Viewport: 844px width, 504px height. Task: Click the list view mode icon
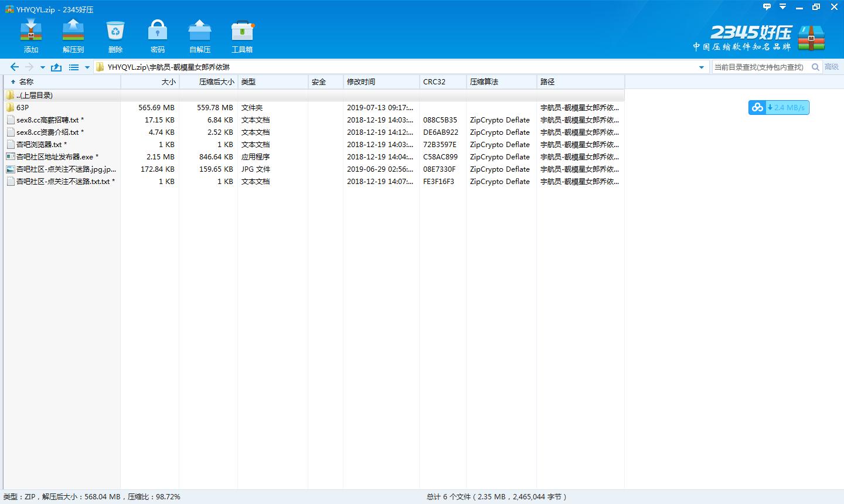click(74, 67)
